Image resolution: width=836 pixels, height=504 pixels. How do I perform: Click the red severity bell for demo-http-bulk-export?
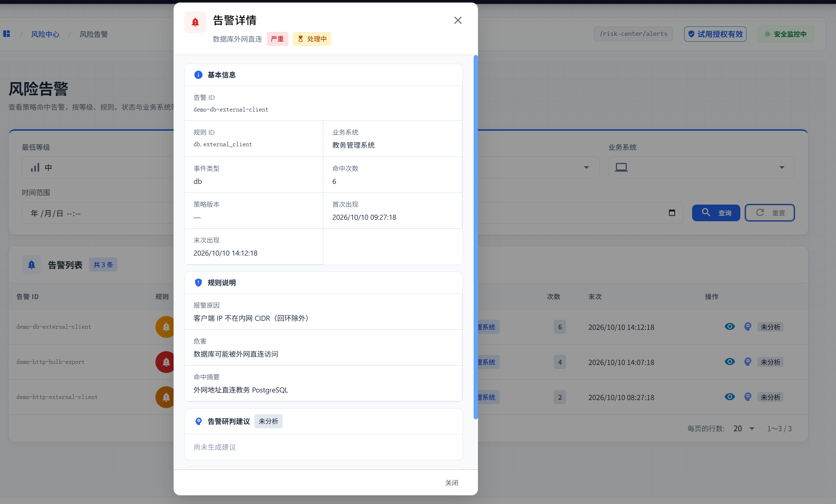[x=165, y=362]
